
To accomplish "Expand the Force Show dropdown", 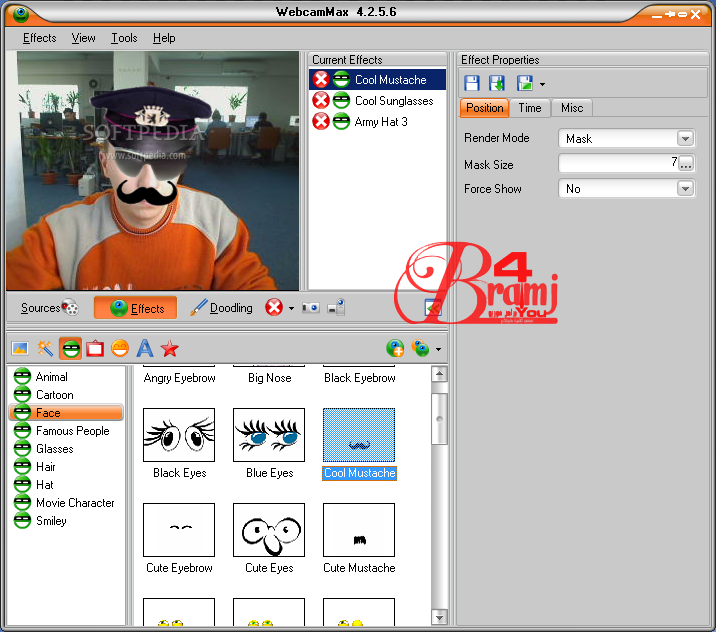I will 685,189.
